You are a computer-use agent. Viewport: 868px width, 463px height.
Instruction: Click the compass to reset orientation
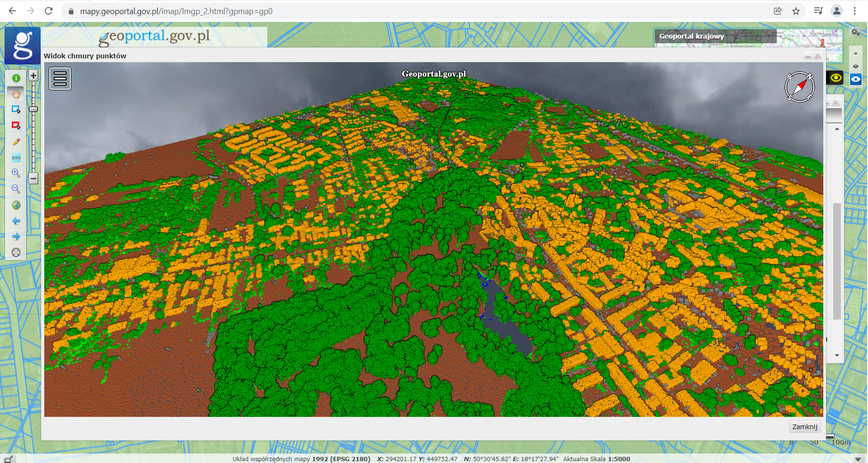(799, 87)
